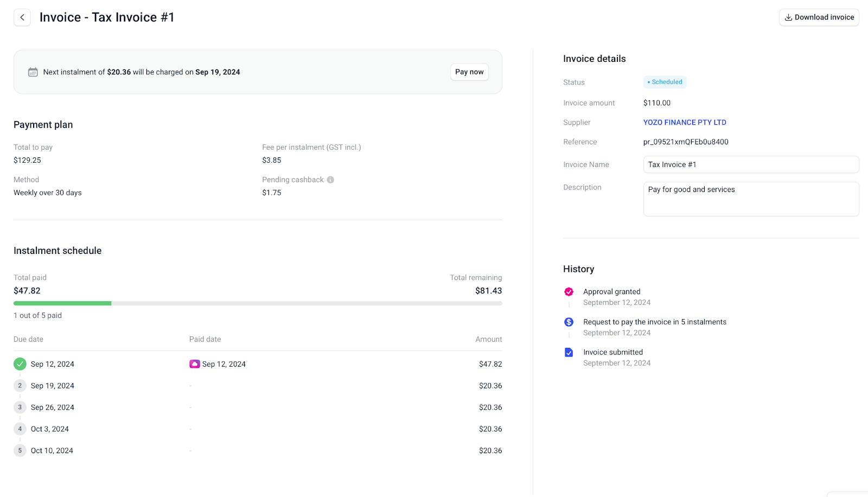The height and width of the screenshot is (497, 868).
Task: Click the 1 out of 5 paid label
Action: [x=37, y=316]
